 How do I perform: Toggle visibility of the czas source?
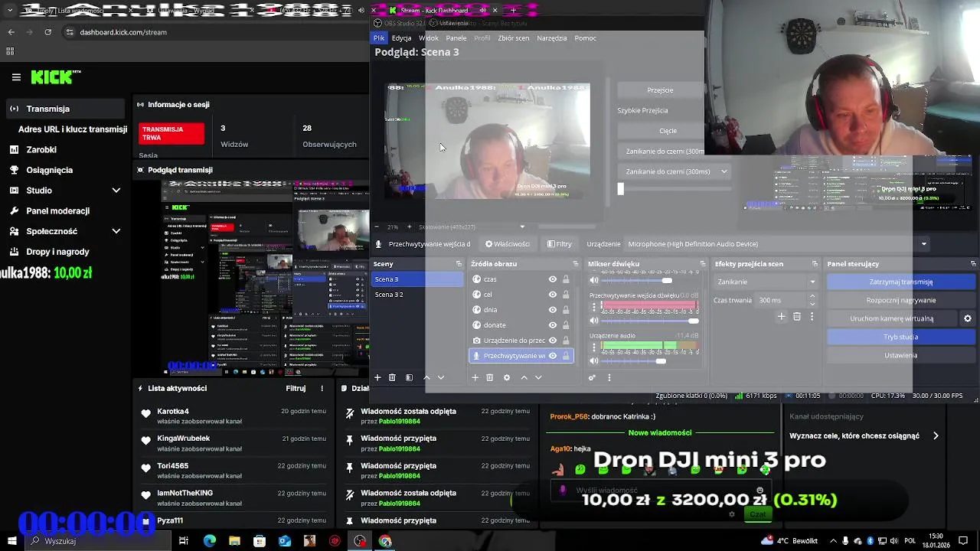pyautogui.click(x=553, y=279)
